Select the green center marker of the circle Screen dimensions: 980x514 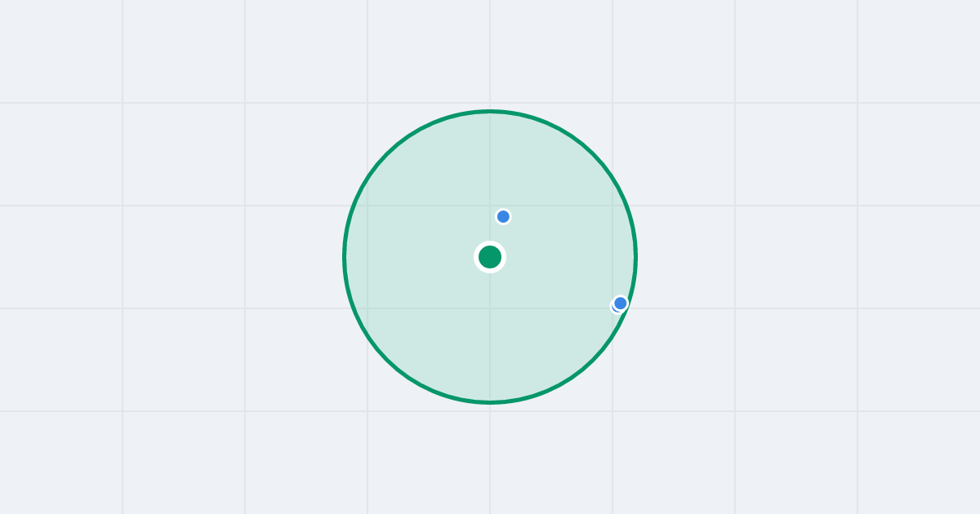click(x=490, y=257)
